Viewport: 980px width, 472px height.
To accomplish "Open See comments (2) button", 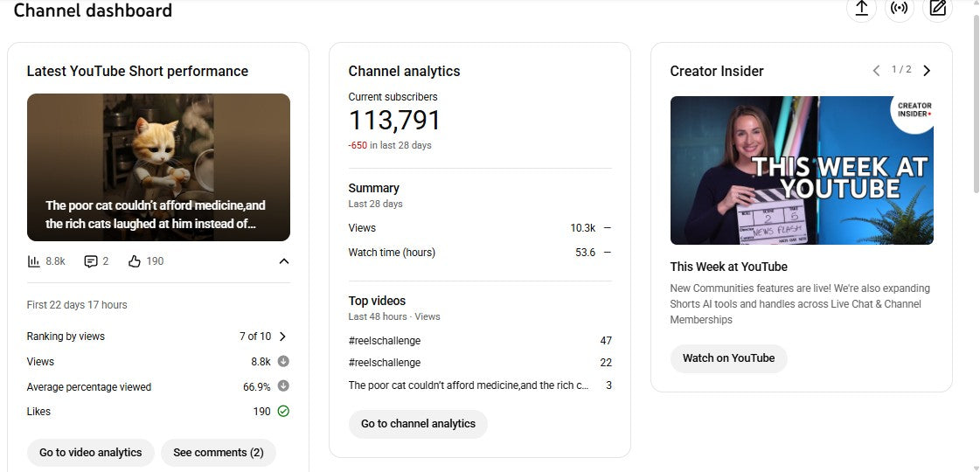I will pos(218,453).
